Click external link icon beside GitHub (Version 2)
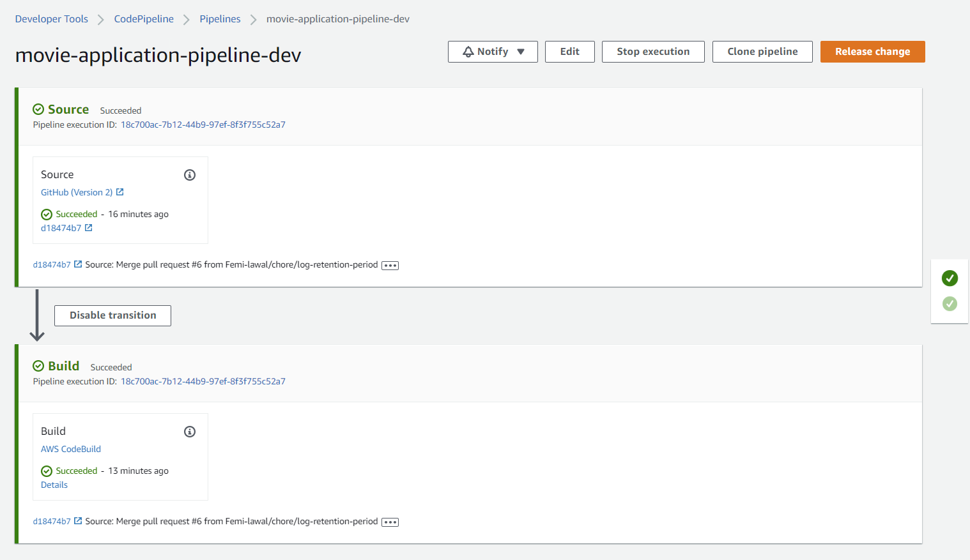Viewport: 970px width, 560px height. tap(119, 192)
